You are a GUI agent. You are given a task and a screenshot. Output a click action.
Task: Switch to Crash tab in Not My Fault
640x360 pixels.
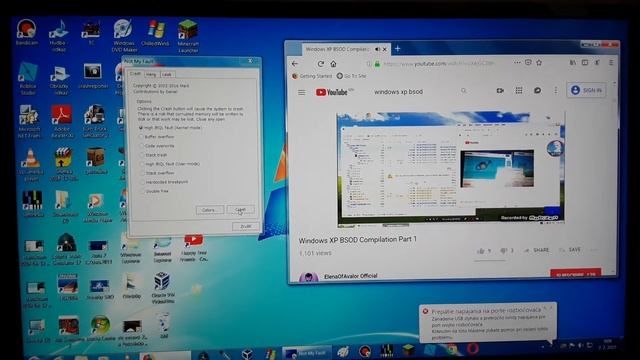click(135, 74)
